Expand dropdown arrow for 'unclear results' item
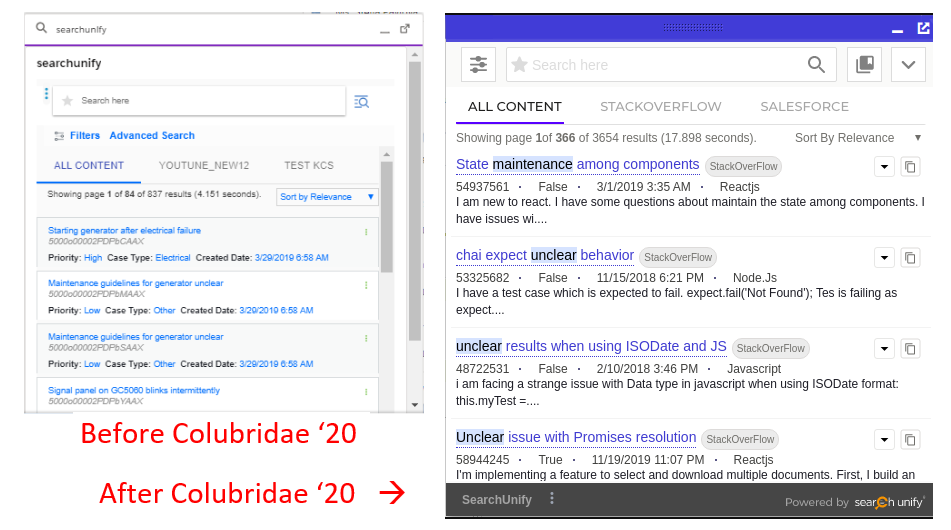The width and height of the screenshot is (951, 530). [884, 348]
